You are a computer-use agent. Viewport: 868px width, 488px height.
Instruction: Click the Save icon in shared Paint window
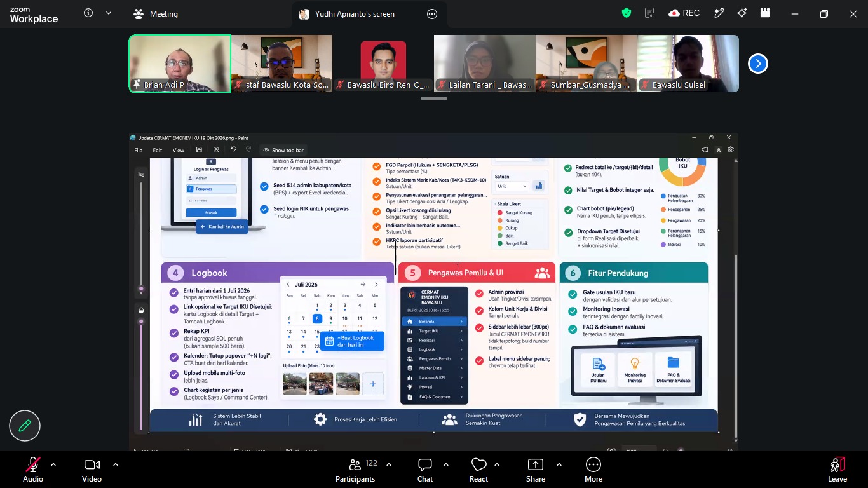pyautogui.click(x=199, y=150)
